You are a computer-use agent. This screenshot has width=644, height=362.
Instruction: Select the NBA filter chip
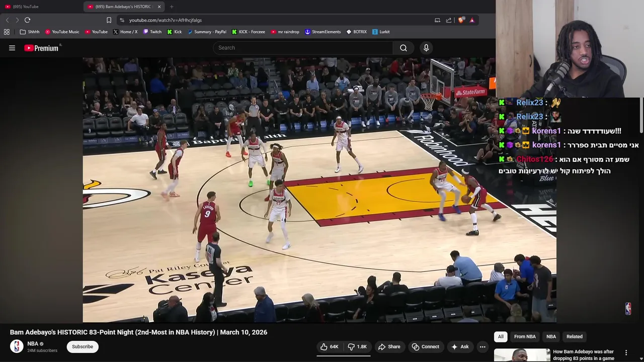(551, 337)
